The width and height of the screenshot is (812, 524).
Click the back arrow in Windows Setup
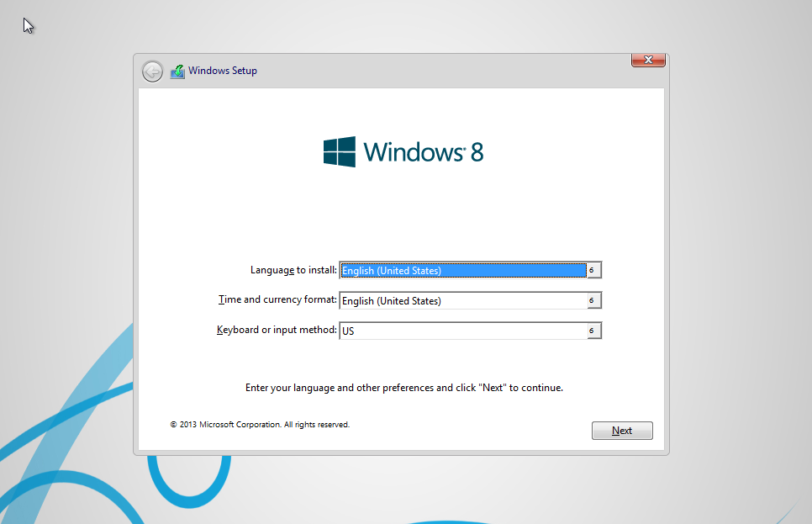(x=152, y=71)
